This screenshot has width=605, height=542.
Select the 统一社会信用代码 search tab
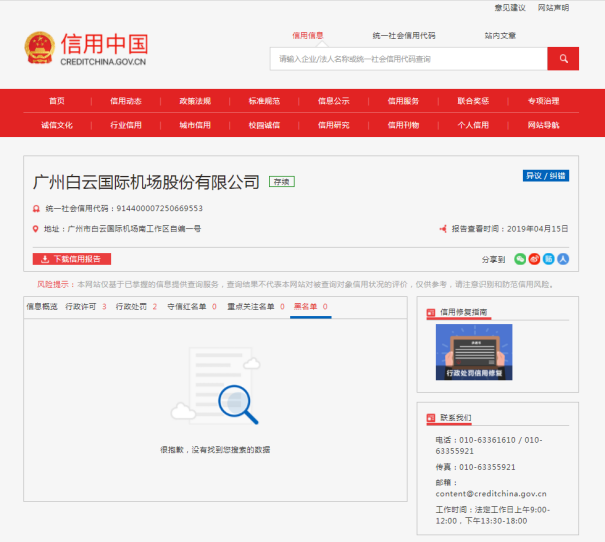tap(404, 35)
